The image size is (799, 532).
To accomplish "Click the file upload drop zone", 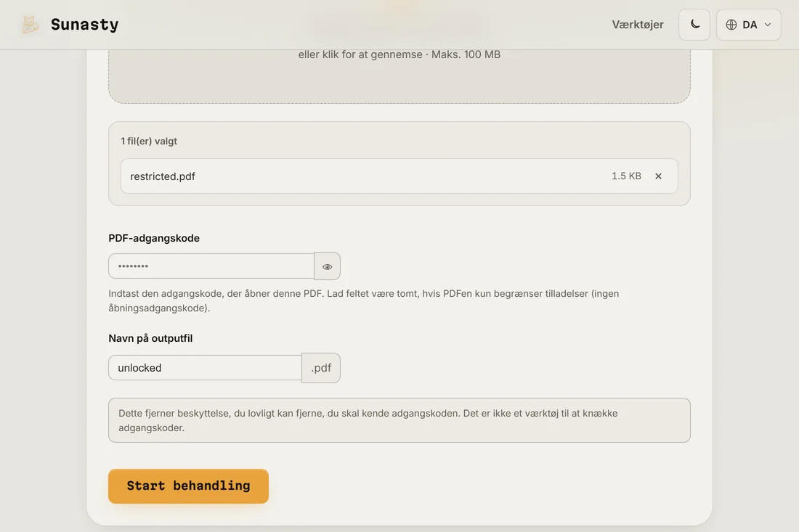I will [x=399, y=76].
